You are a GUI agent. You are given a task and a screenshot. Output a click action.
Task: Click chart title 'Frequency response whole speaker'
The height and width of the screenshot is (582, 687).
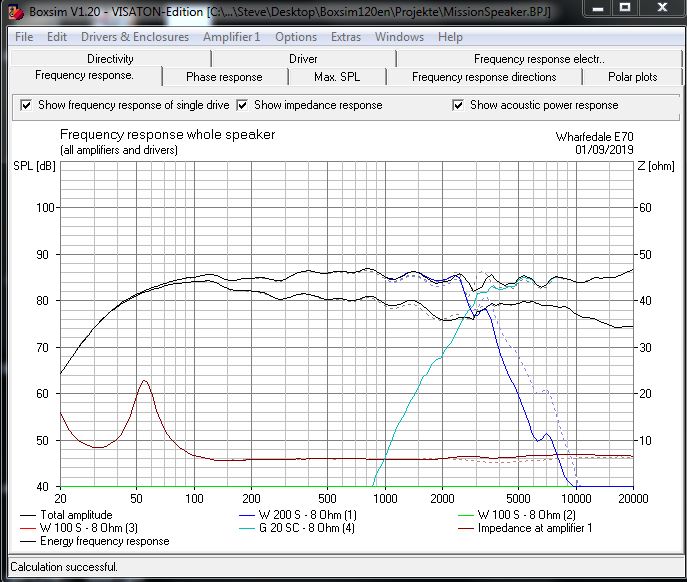click(167, 135)
